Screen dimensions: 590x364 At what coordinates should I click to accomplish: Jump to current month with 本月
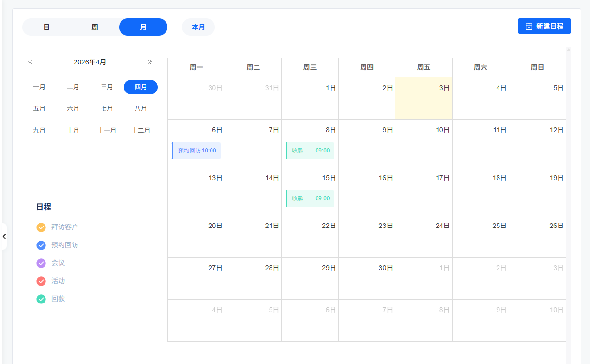point(198,27)
